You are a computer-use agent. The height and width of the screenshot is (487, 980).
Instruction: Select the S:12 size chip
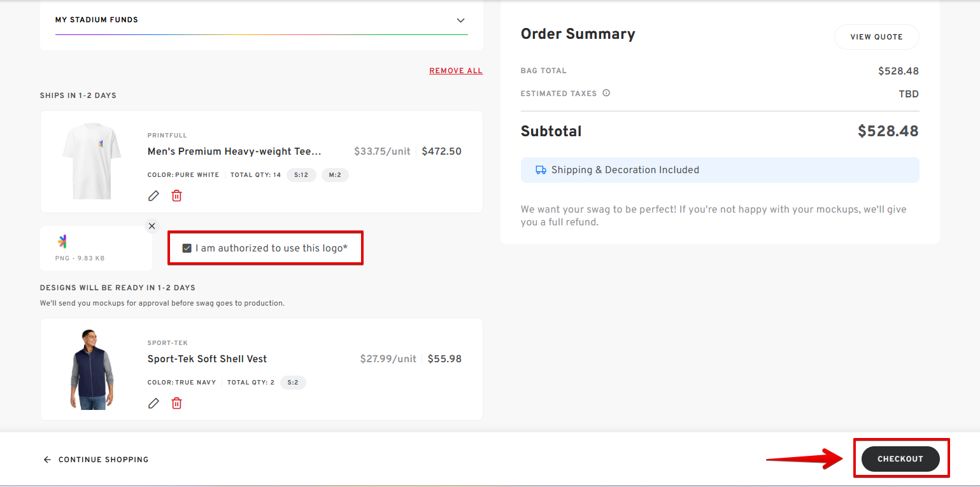pos(301,175)
